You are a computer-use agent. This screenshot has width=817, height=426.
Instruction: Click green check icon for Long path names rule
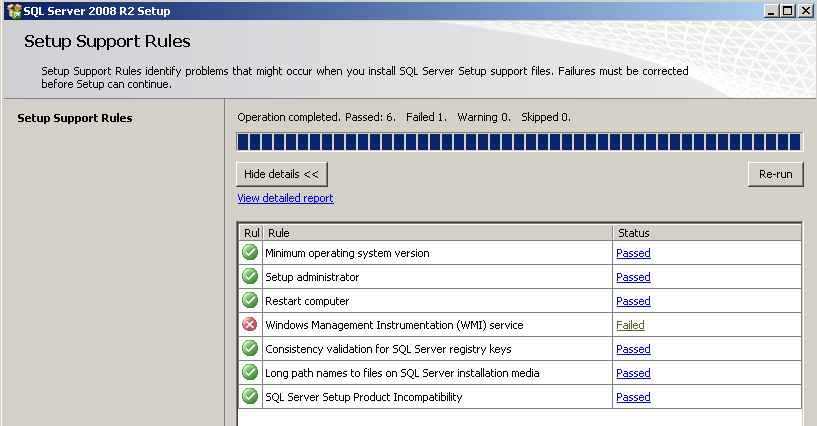250,372
